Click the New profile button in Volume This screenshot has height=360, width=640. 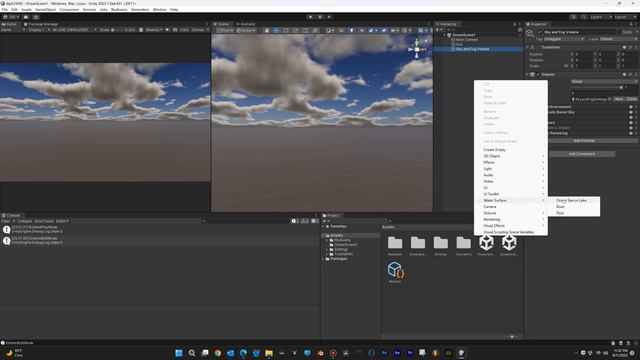point(619,99)
